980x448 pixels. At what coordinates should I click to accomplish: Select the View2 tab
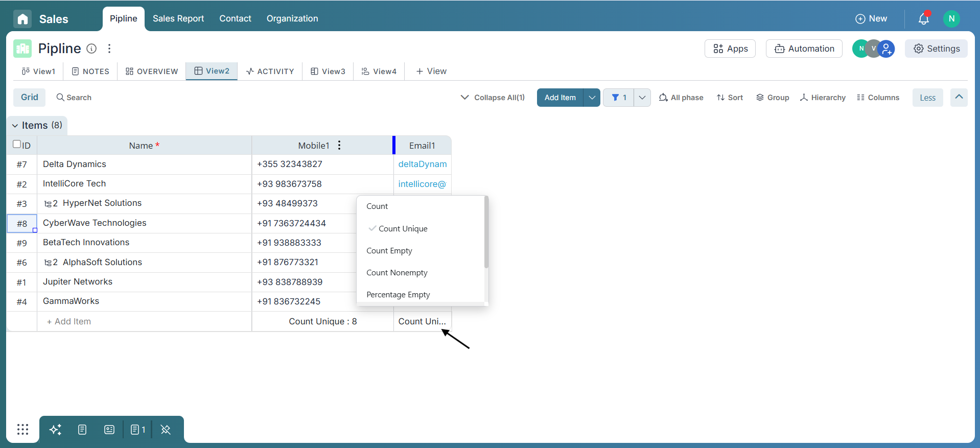[212, 71]
